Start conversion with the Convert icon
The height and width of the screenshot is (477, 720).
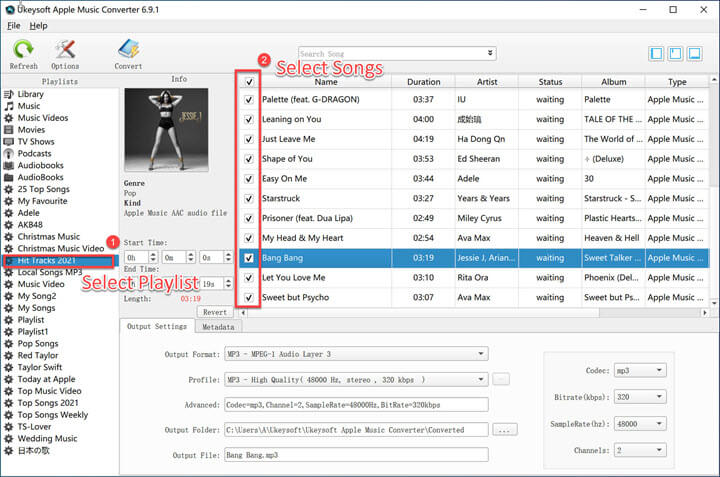click(128, 50)
